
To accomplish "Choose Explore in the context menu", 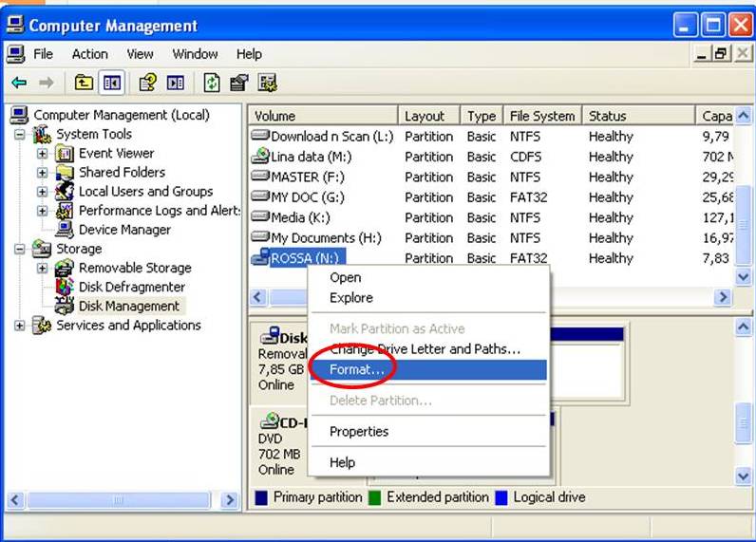I will click(x=428, y=298).
